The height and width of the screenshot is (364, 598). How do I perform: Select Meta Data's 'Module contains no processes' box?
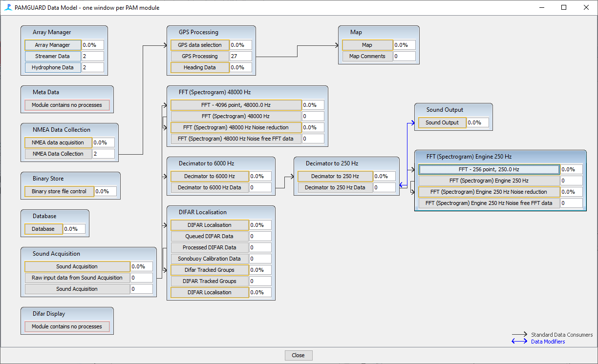pyautogui.click(x=67, y=105)
